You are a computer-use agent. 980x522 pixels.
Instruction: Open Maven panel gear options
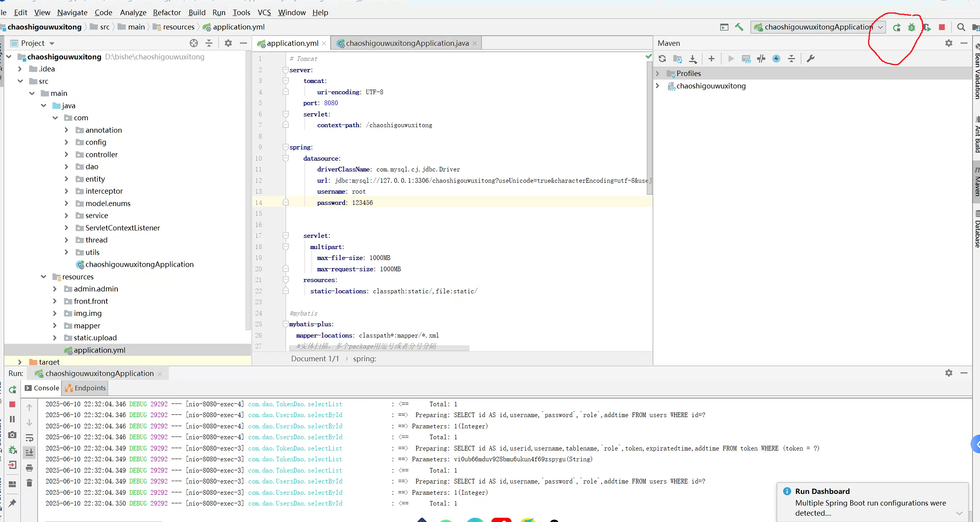[949, 43]
